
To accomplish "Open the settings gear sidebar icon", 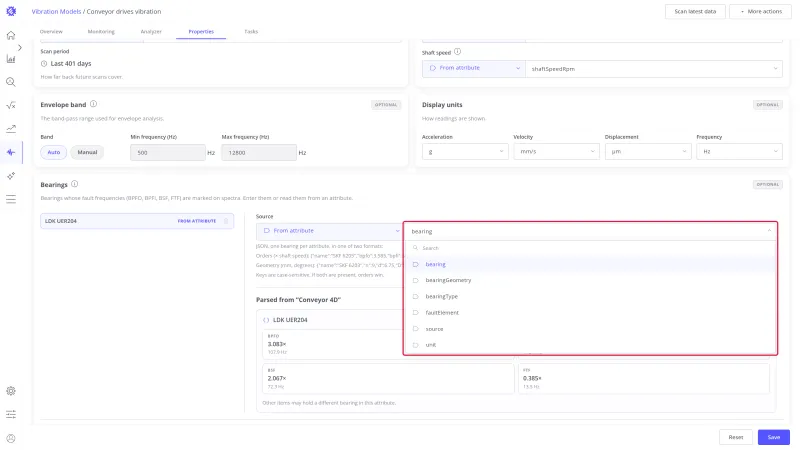I will [11, 391].
